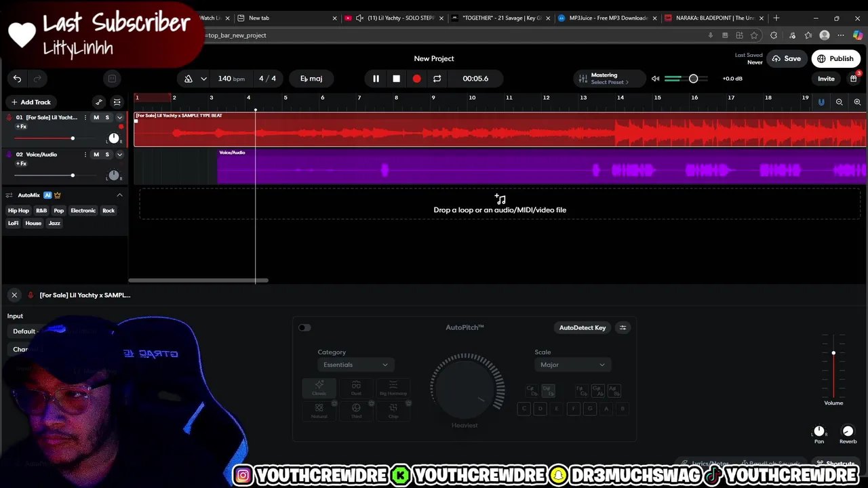
Task: Open Voice/Audio track three-dot menu
Action: pos(85,155)
